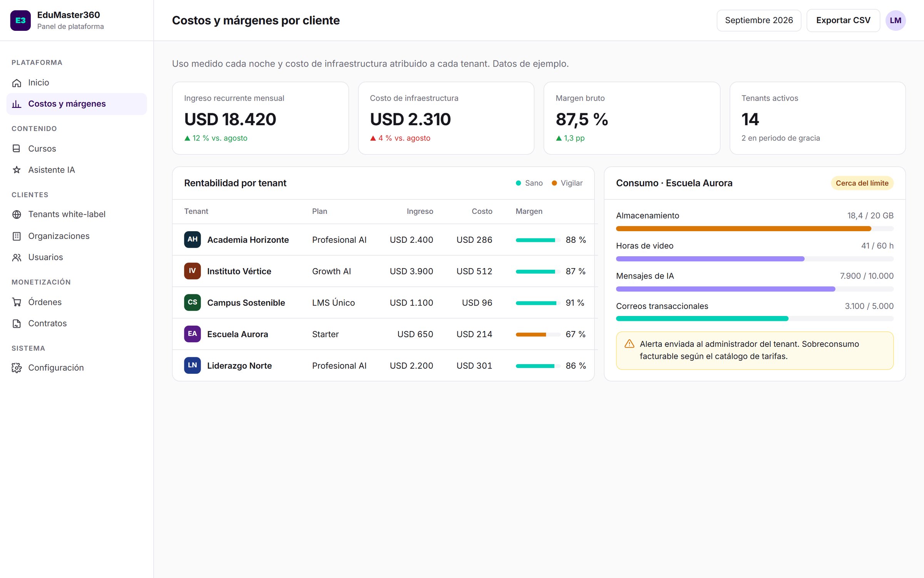Open the Septiembre 2026 period selector
The width and height of the screenshot is (924, 578).
[x=759, y=20]
